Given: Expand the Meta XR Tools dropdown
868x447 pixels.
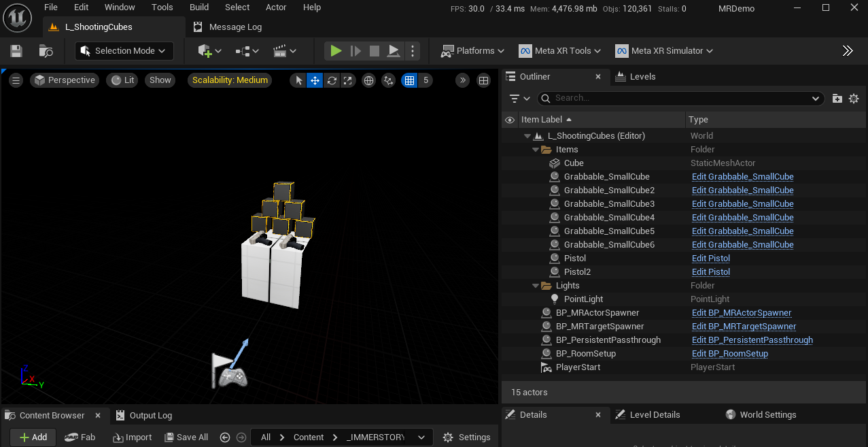Looking at the screenshot, I should (560, 51).
